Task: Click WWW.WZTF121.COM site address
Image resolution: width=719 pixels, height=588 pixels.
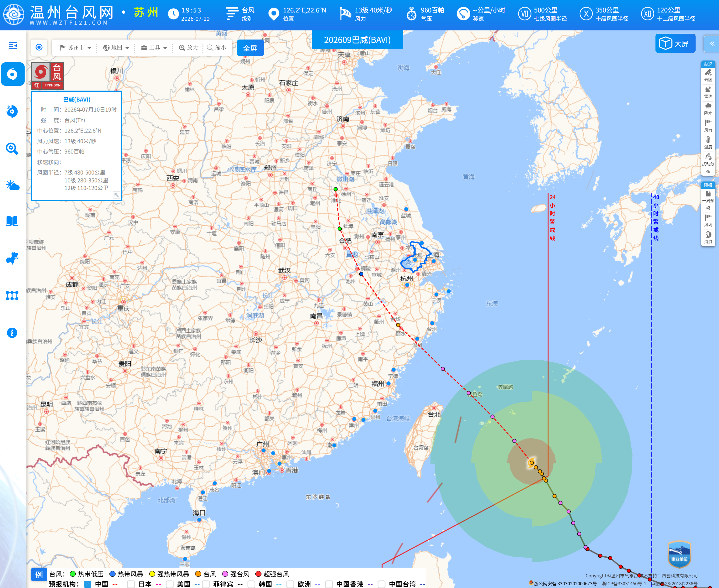Action: (x=69, y=23)
